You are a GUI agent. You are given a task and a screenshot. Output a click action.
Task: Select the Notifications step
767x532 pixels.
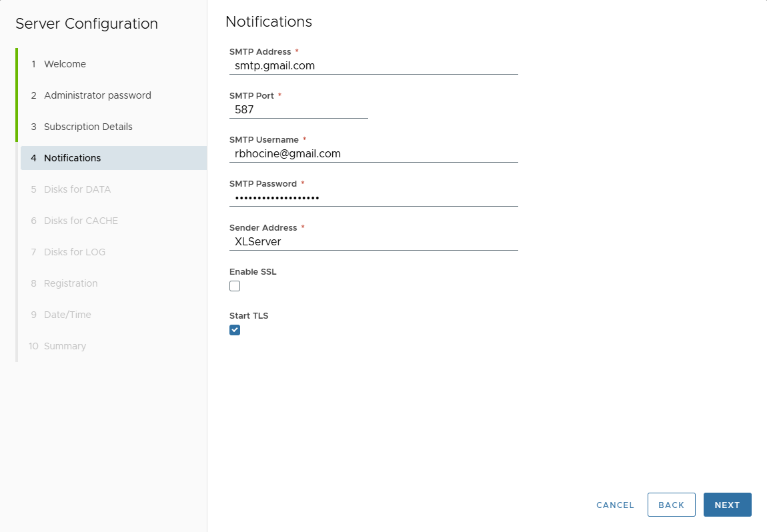(72, 157)
